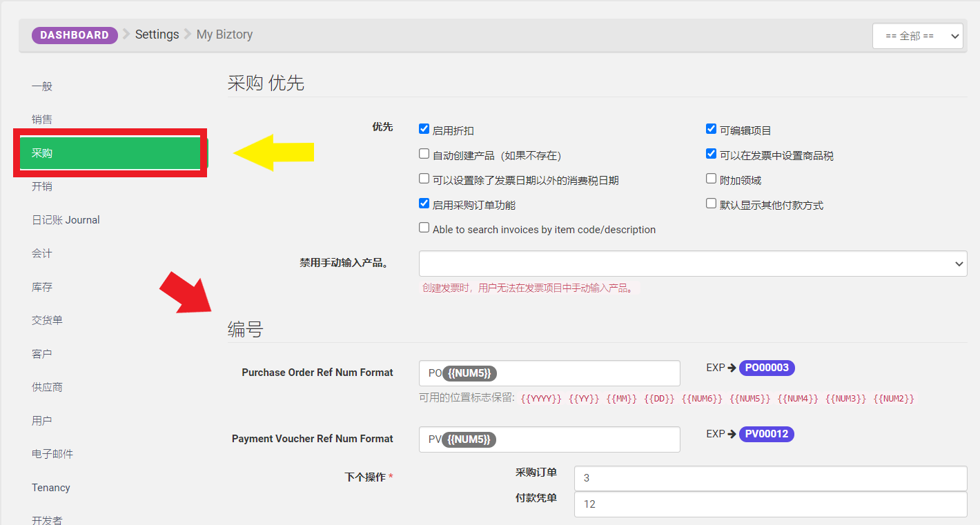980x525 pixels.
Task: Click the PV00012 example badge
Action: tap(767, 434)
